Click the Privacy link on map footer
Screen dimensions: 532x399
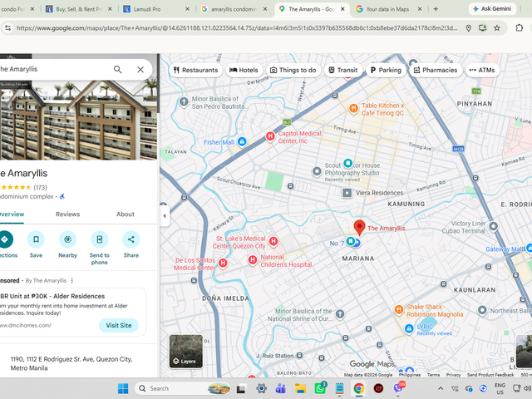453,375
